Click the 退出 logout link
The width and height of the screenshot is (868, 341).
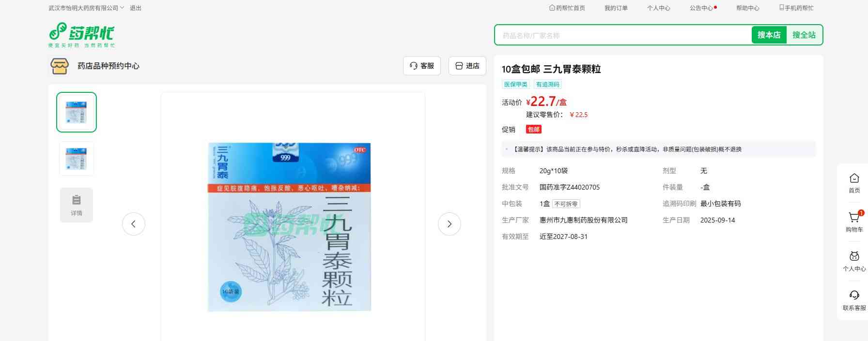tap(136, 8)
